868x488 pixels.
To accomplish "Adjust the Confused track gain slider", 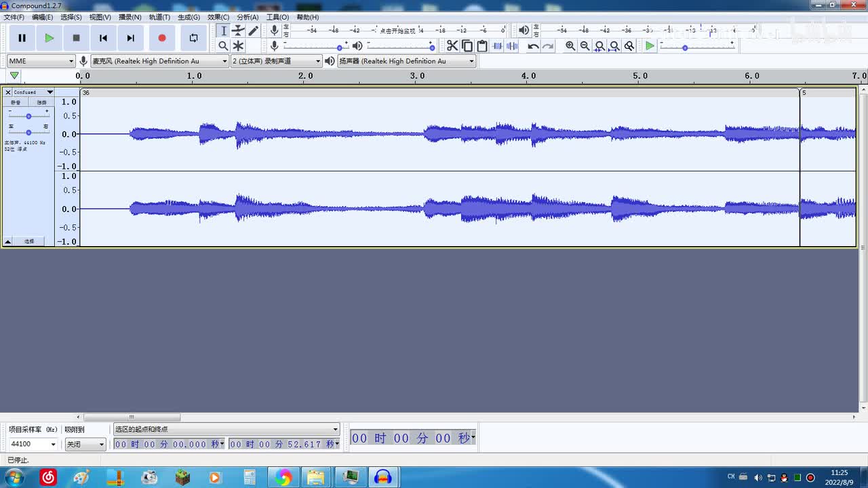I will (28, 116).
